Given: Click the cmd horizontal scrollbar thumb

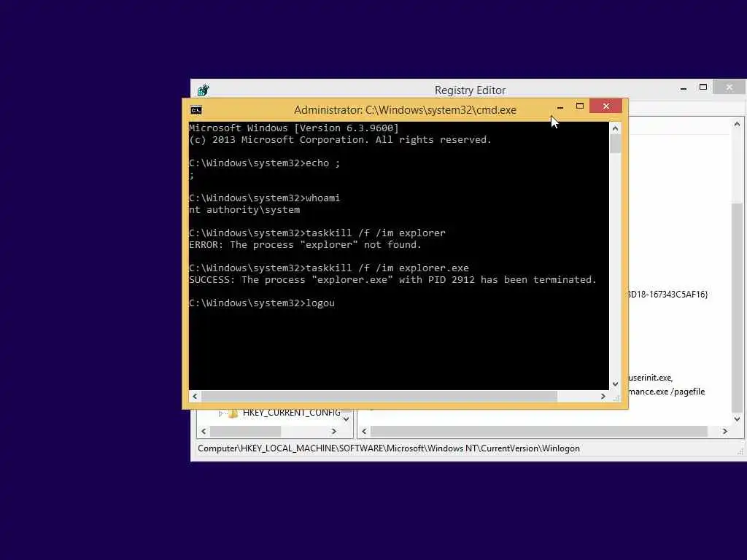Looking at the screenshot, I should tap(379, 396).
